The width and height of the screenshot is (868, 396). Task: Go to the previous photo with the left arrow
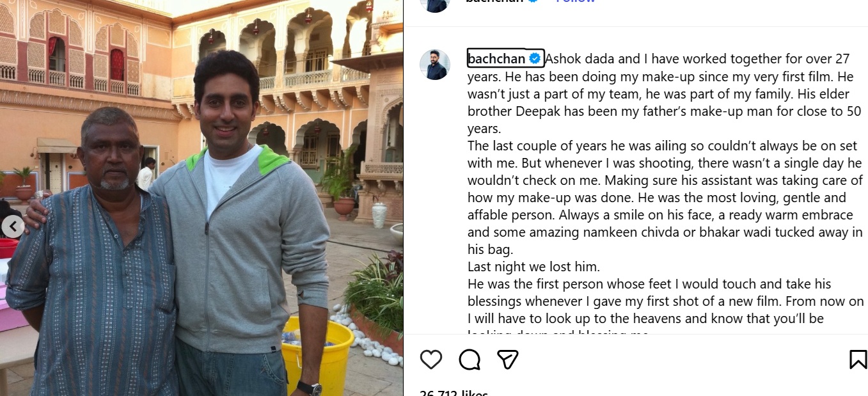coord(12,226)
